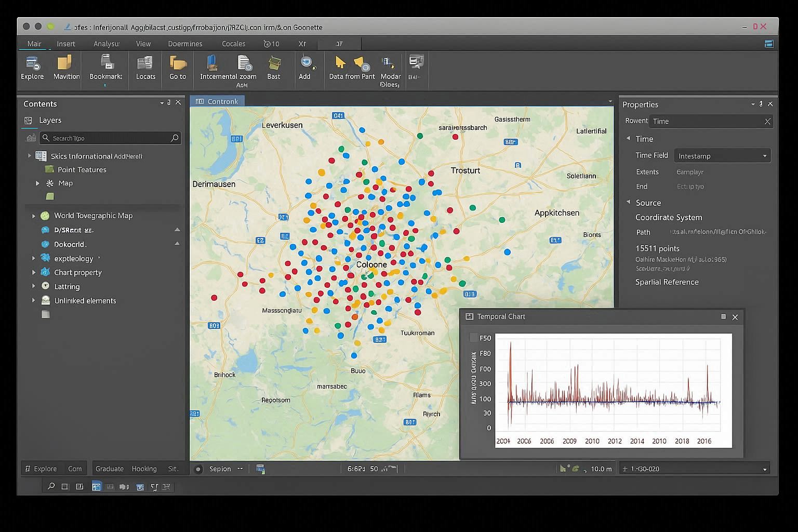798x532 pixels.
Task: Click the Bast button on the ribbon
Action: point(274,68)
